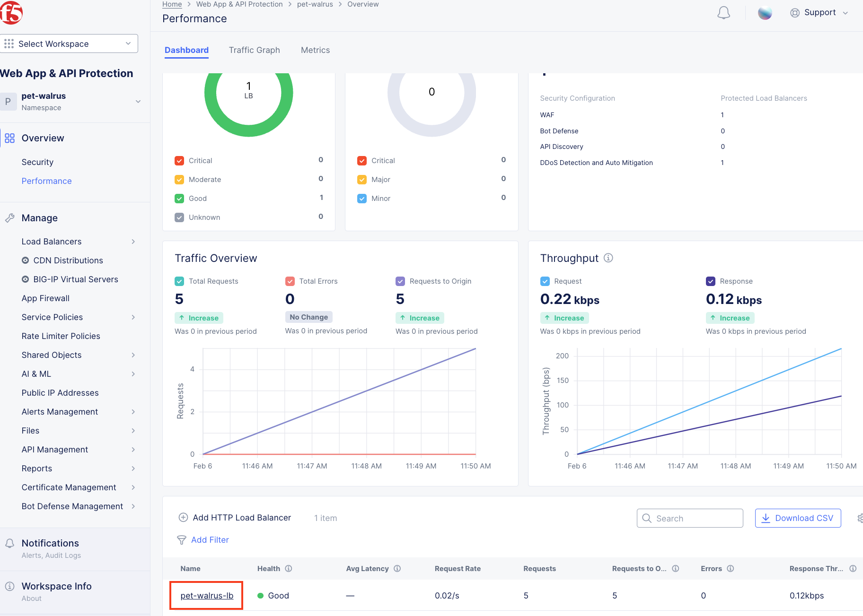Click the Health column info icon
The image size is (863, 616).
click(x=288, y=569)
